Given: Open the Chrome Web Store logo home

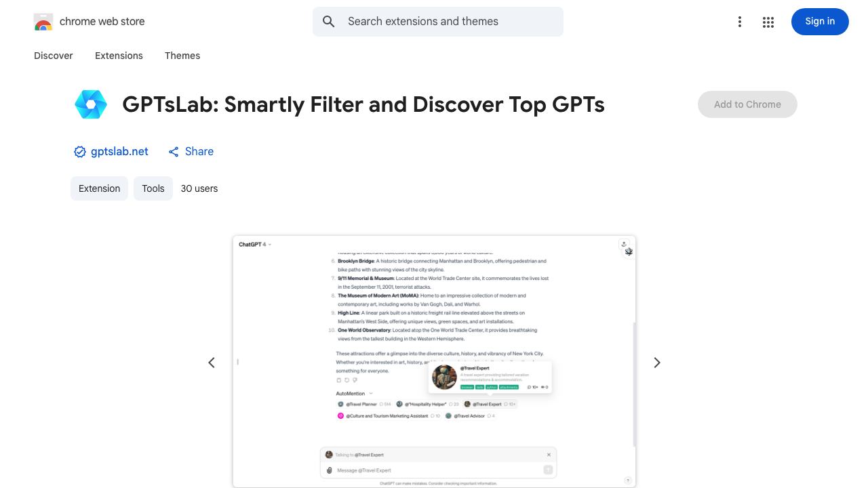Looking at the screenshot, I should (90, 22).
